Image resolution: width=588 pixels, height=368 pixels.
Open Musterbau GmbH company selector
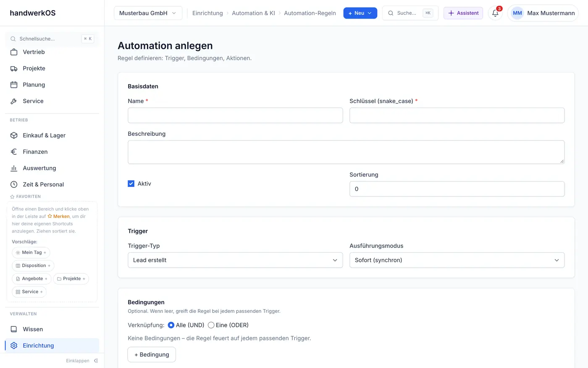(x=148, y=13)
